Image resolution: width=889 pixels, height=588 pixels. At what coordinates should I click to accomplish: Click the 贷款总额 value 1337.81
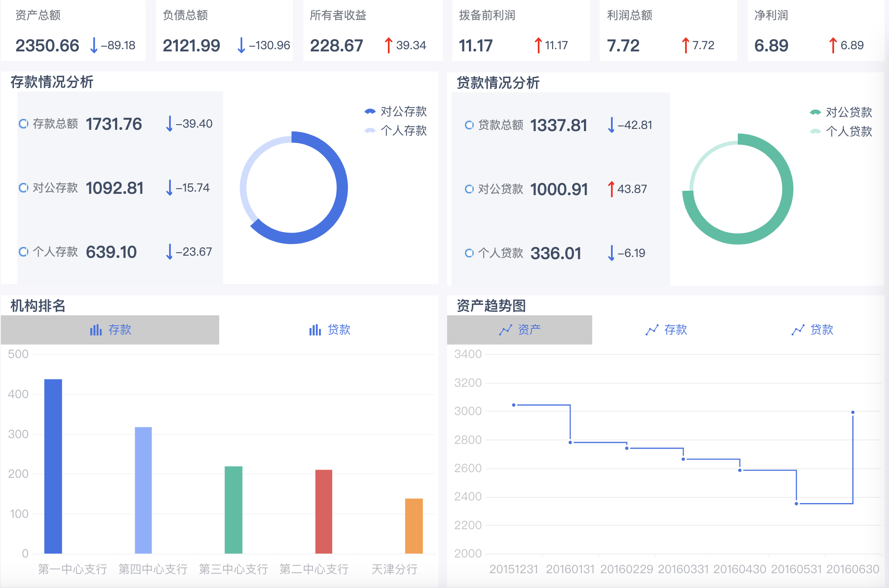pos(559,125)
